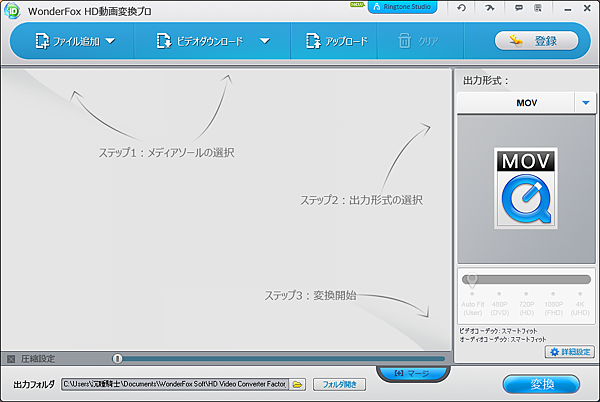Viewport: 600px width, 402px height.
Task: Set resolution to 480P (DVD)
Action: click(x=499, y=305)
